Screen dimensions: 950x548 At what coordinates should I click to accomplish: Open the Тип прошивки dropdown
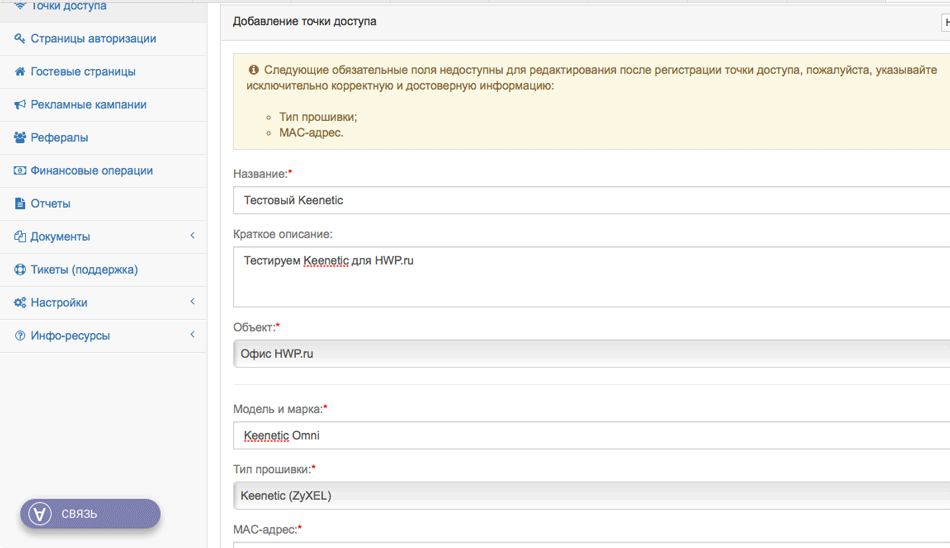(590, 496)
